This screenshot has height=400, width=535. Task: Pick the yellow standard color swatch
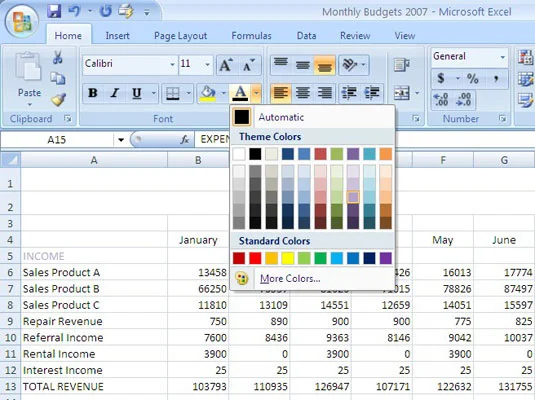tap(288, 258)
